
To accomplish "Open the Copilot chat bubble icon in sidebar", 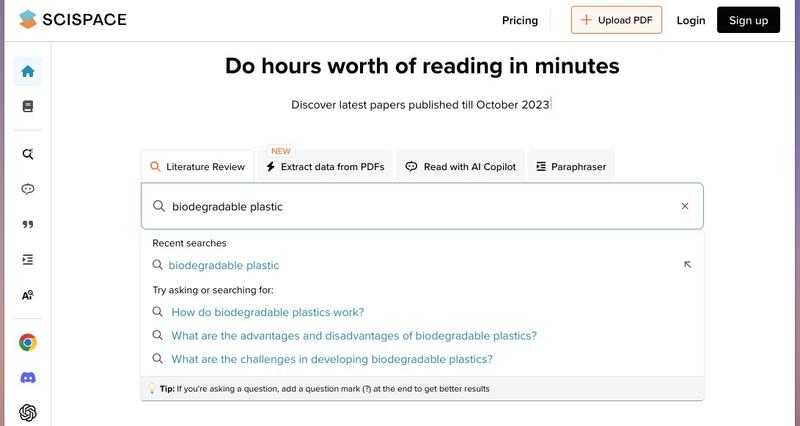I will coord(28,189).
